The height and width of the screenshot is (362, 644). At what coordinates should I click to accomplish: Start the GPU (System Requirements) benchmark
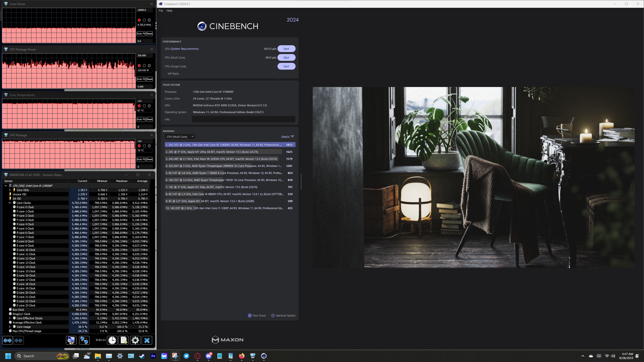[286, 49]
